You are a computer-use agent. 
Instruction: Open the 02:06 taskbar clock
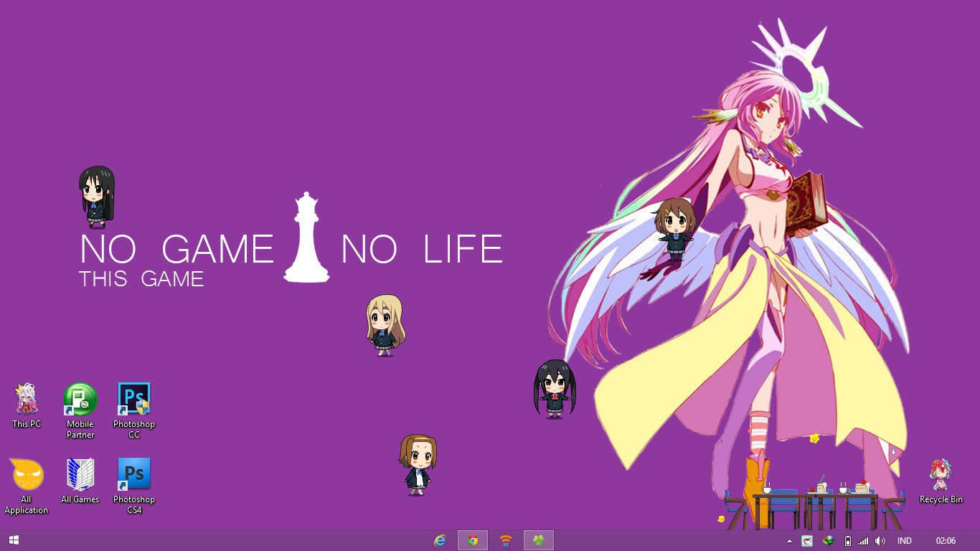pyautogui.click(x=946, y=541)
